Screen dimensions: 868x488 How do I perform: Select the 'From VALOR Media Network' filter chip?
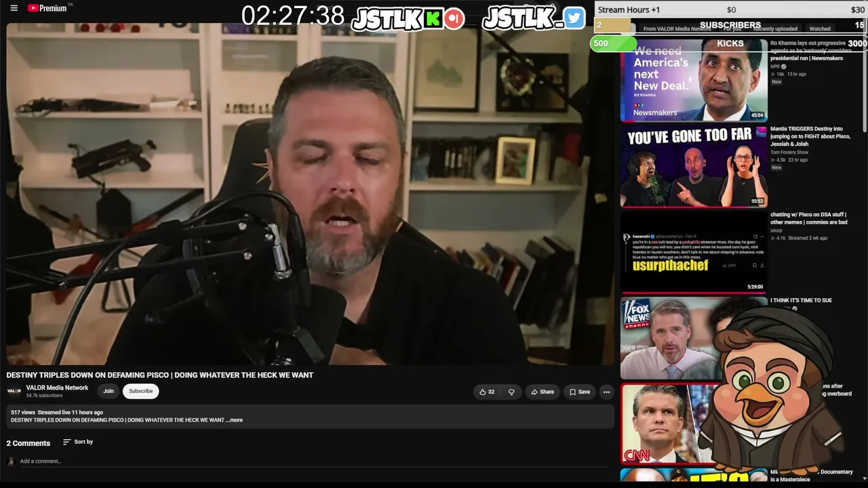[677, 29]
